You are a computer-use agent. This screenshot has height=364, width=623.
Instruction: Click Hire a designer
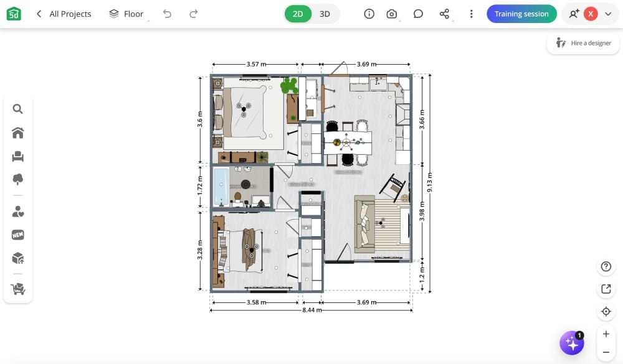[583, 42]
